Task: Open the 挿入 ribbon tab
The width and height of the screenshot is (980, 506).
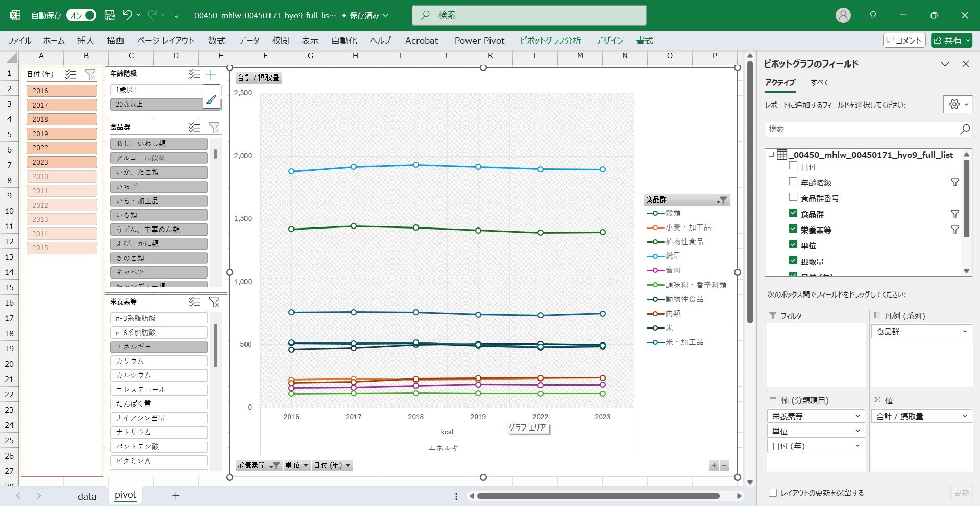Action: tap(85, 41)
